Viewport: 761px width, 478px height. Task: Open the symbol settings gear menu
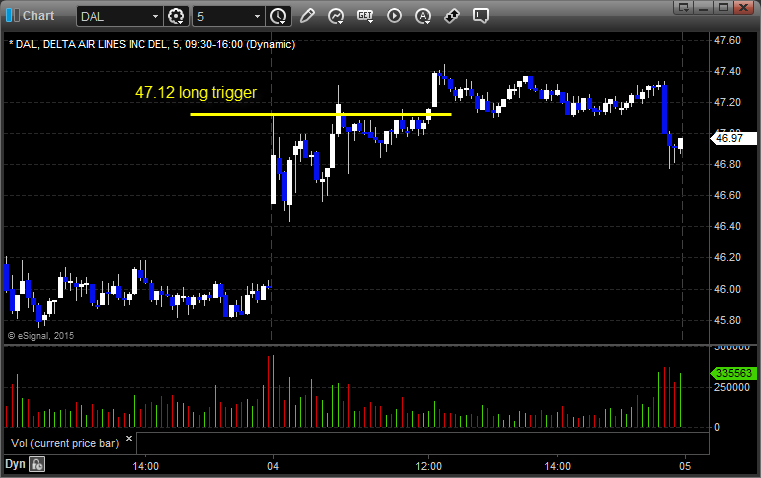pos(176,16)
